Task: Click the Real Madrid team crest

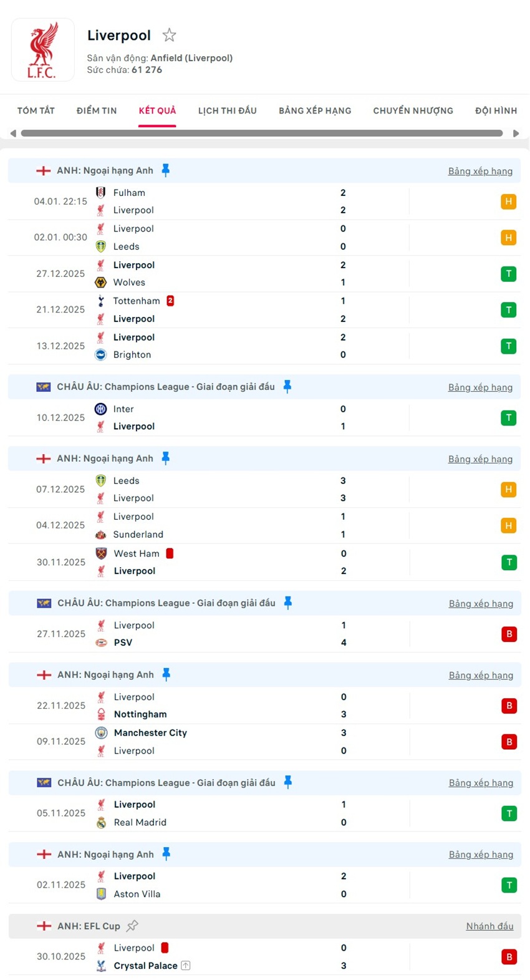Action: pyautogui.click(x=102, y=823)
